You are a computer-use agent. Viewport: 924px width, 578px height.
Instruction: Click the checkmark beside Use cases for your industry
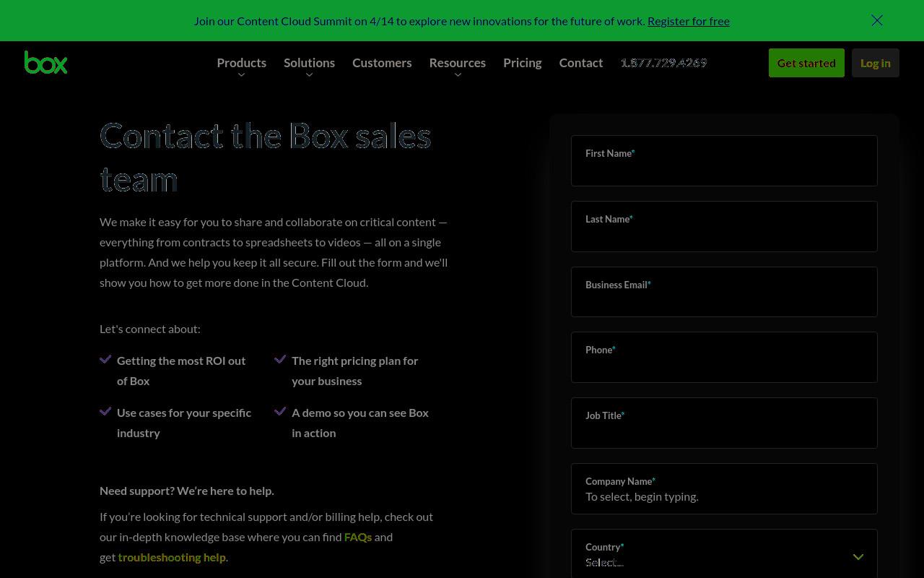point(105,411)
